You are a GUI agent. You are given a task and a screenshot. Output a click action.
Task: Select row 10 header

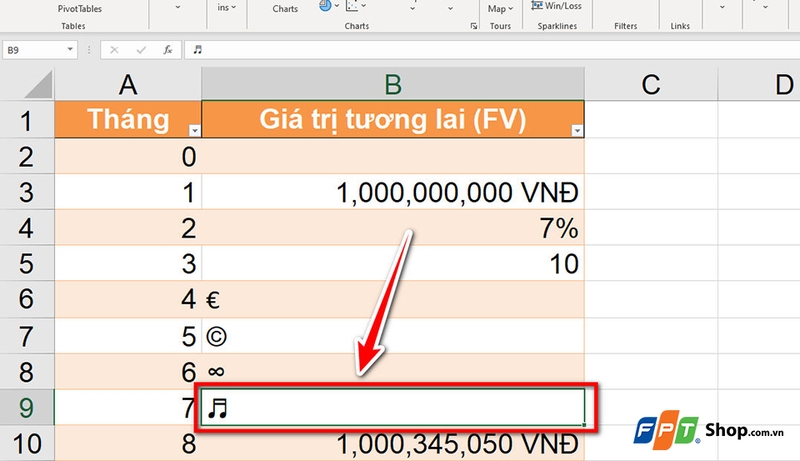click(x=27, y=443)
